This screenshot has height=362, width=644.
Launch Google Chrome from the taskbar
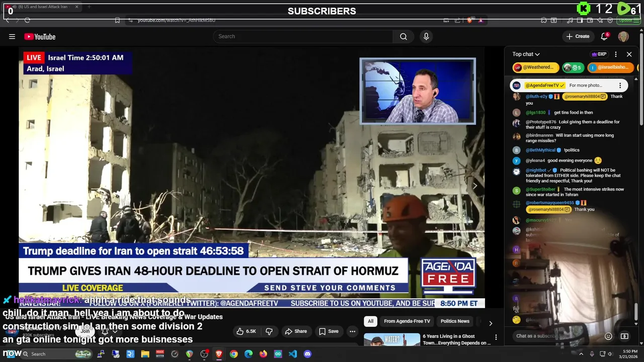tap(234, 354)
